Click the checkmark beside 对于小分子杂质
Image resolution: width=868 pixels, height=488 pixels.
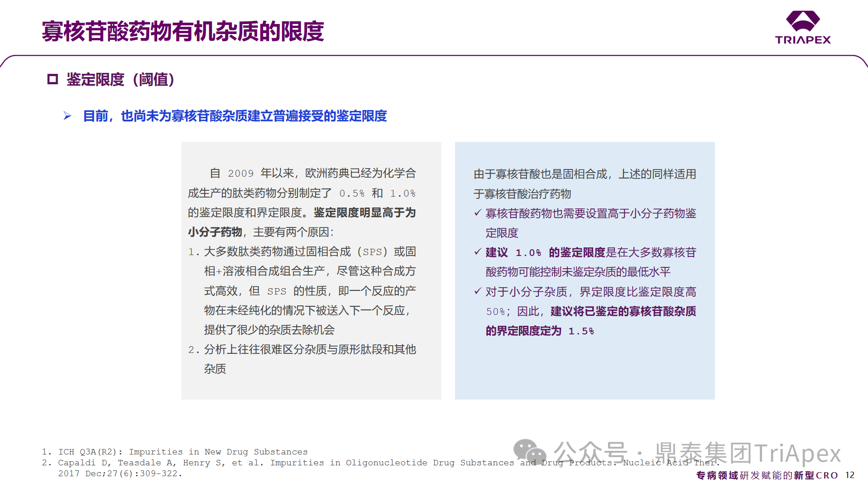[x=477, y=291]
